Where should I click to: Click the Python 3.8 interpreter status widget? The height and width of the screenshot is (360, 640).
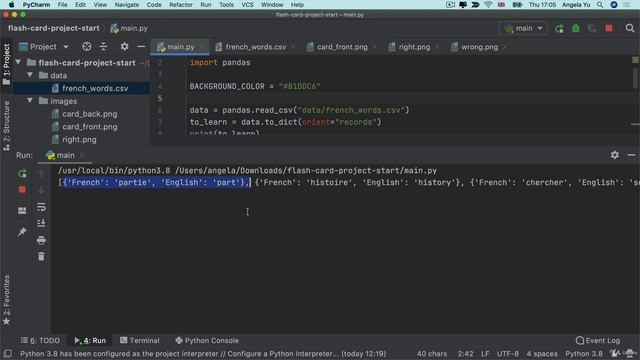[584, 353]
